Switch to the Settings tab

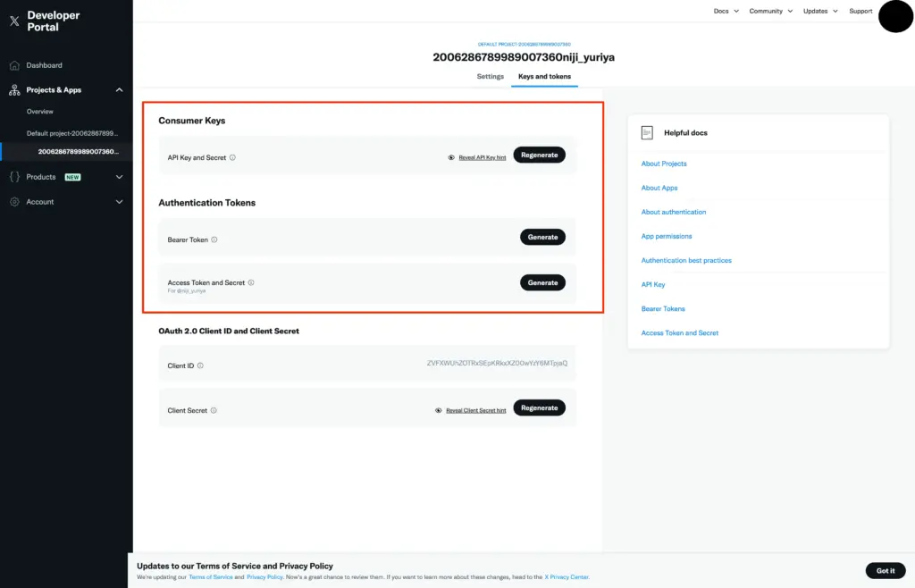[x=490, y=77]
